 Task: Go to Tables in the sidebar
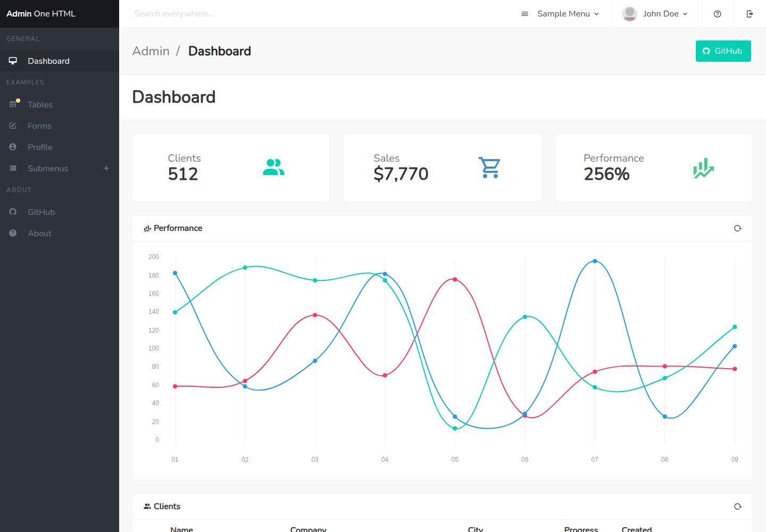(60, 104)
